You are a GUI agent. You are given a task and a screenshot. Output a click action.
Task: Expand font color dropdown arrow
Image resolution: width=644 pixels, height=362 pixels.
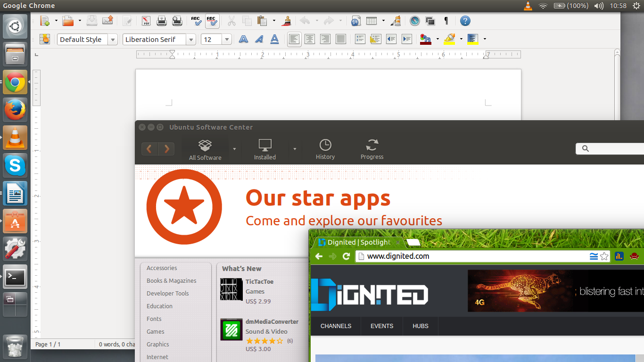tap(438, 39)
